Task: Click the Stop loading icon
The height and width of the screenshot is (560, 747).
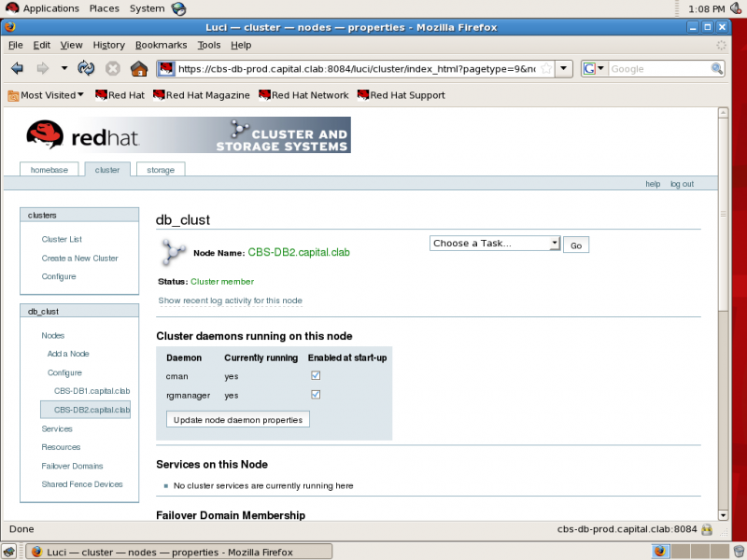Action: (113, 69)
